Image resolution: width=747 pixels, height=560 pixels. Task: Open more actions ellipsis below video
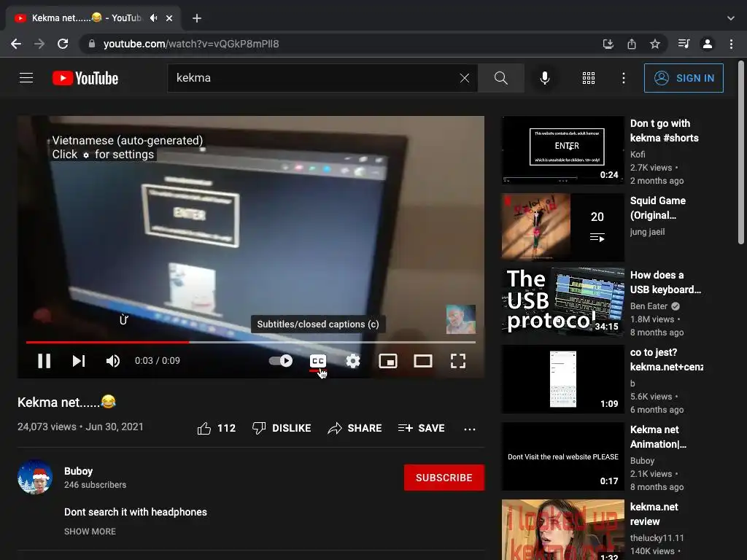tap(470, 429)
